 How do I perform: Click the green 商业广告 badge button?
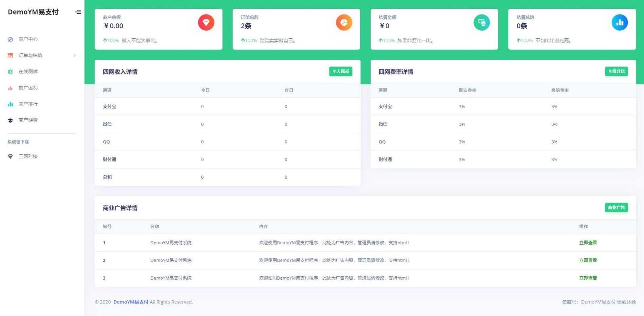(616, 207)
